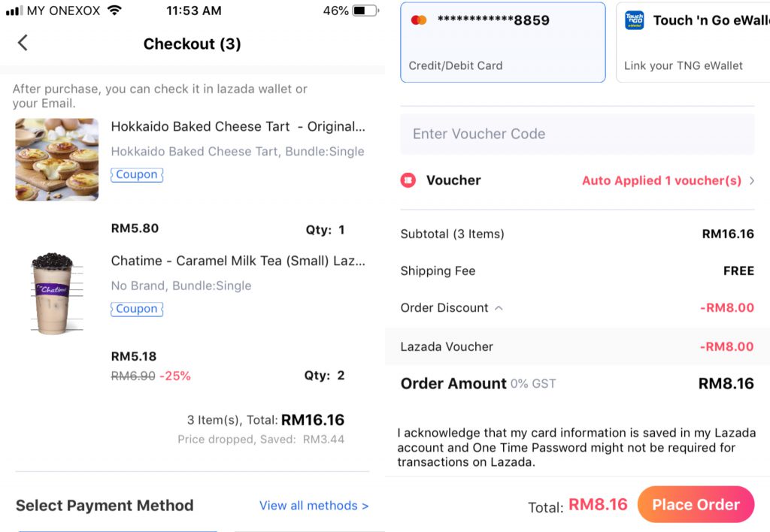Viewport: 770px width, 532px height.
Task: Click the Mastercard logo icon
Action: tap(419, 20)
